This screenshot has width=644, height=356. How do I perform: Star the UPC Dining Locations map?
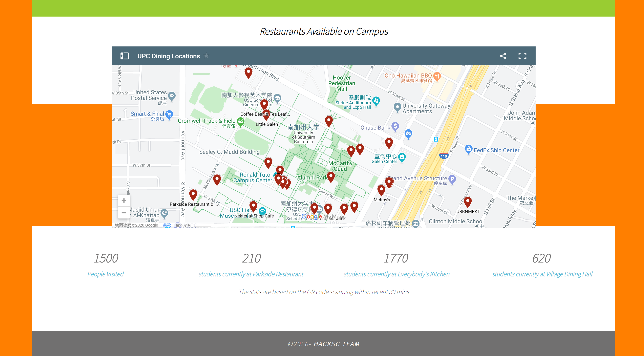click(206, 56)
